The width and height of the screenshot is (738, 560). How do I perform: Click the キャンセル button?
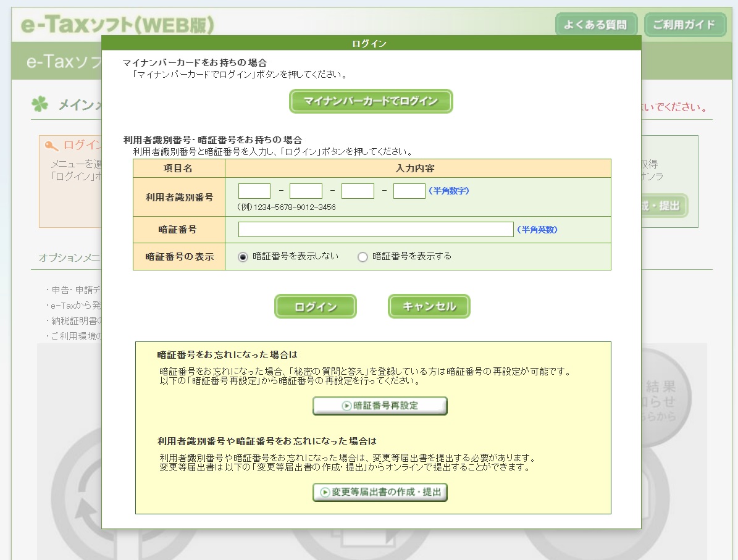pyautogui.click(x=429, y=306)
